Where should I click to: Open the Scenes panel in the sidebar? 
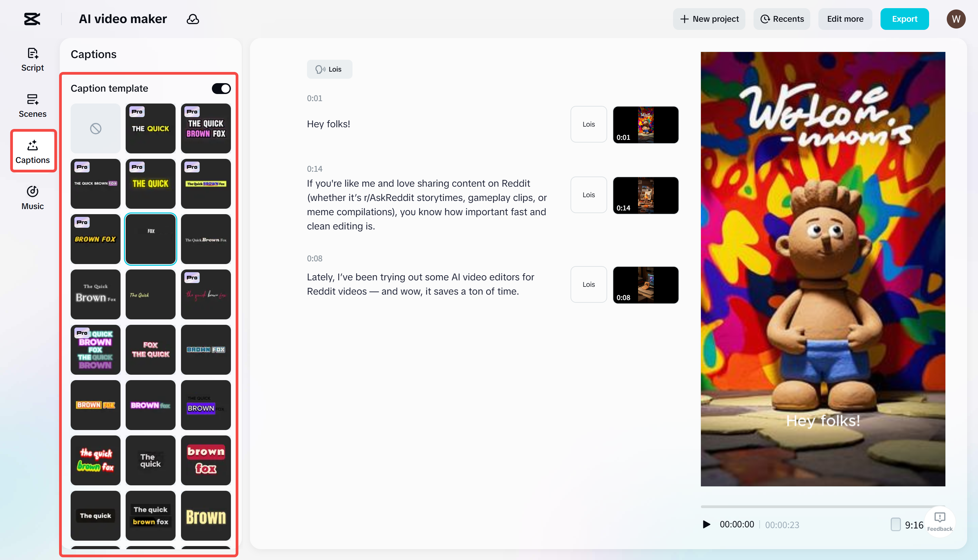(x=32, y=105)
